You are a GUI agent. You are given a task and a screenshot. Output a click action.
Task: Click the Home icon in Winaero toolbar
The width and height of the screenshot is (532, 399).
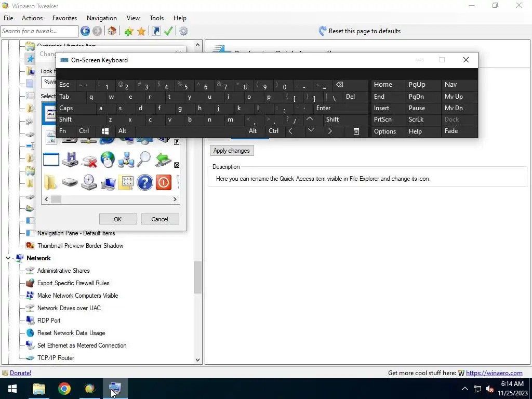click(x=112, y=31)
